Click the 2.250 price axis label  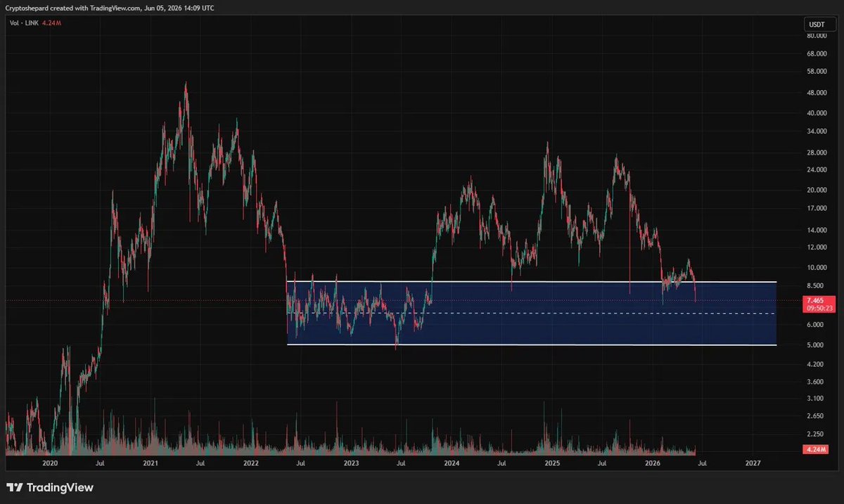point(816,434)
